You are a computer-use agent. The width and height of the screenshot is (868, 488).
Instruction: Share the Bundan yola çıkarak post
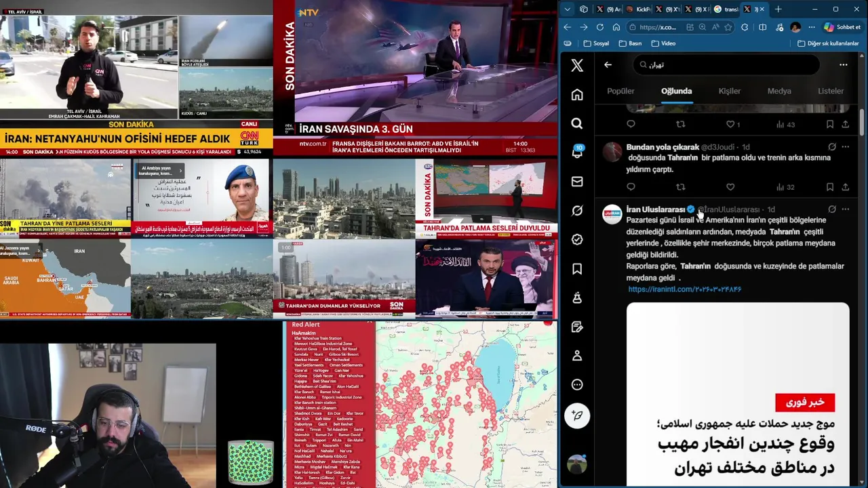[x=846, y=187]
